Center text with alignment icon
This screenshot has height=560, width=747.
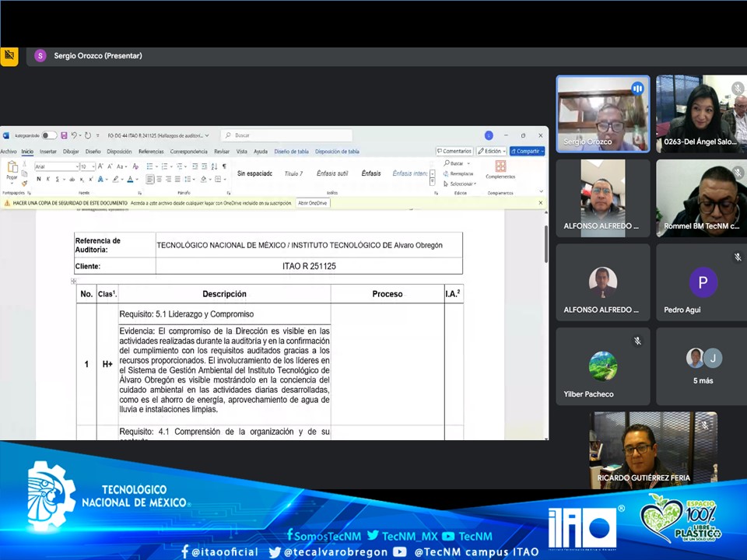click(x=160, y=179)
